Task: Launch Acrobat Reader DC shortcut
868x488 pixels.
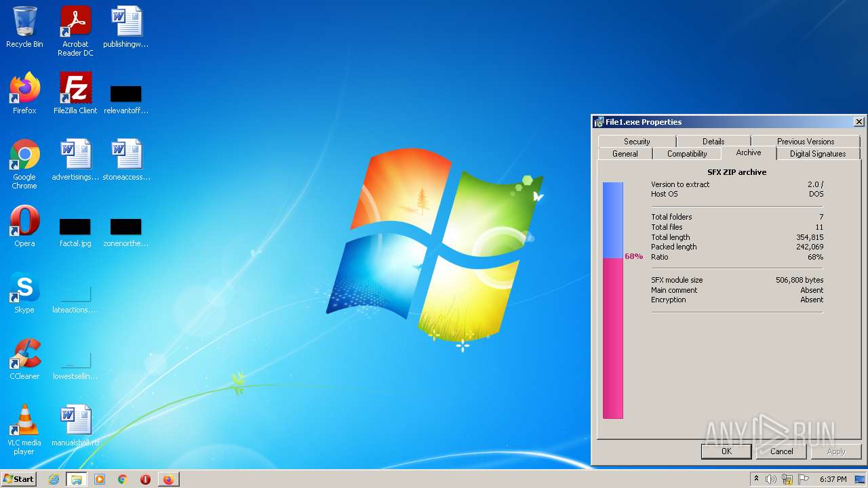Action: tap(75, 31)
